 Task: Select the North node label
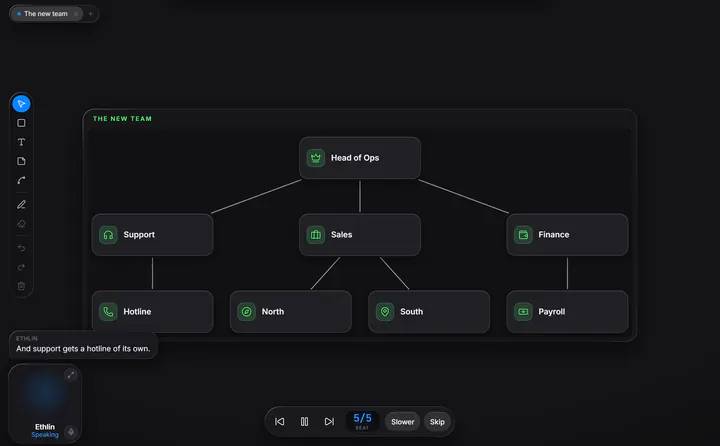273,312
